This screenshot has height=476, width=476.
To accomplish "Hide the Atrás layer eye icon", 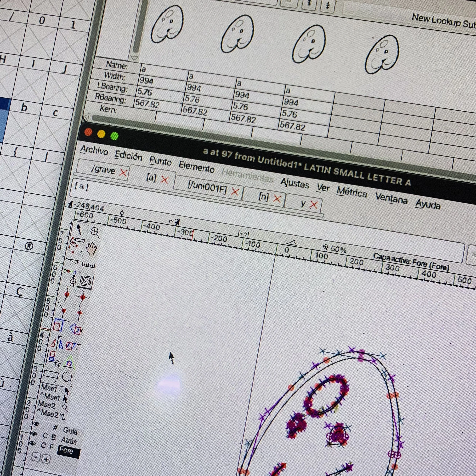I will pos(34,434).
